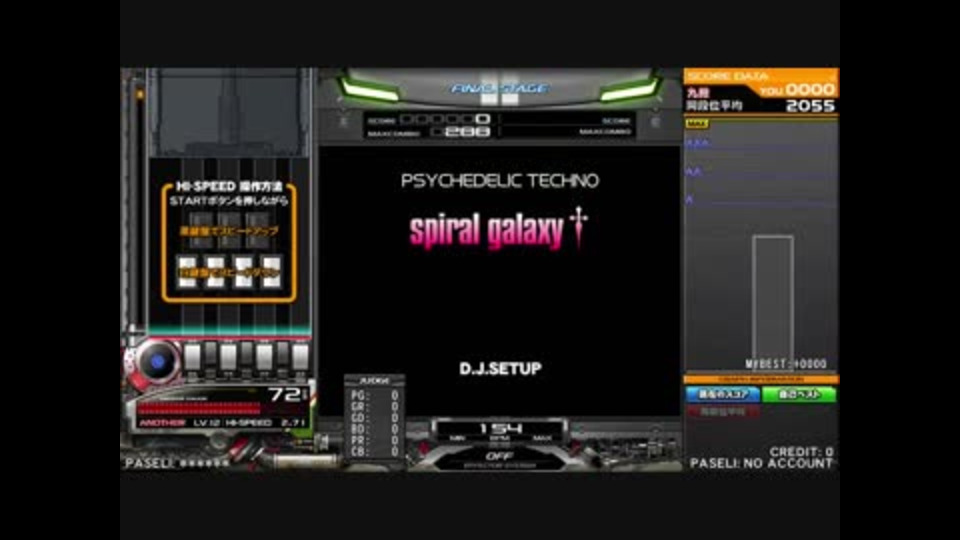Click the A grade line label
This screenshot has height=540, width=960.
[690, 200]
